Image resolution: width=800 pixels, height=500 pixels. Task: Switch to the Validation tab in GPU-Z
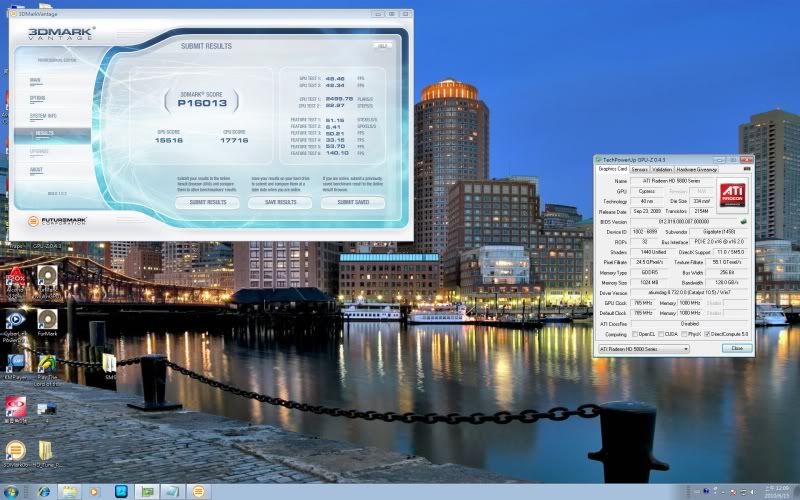(x=662, y=169)
